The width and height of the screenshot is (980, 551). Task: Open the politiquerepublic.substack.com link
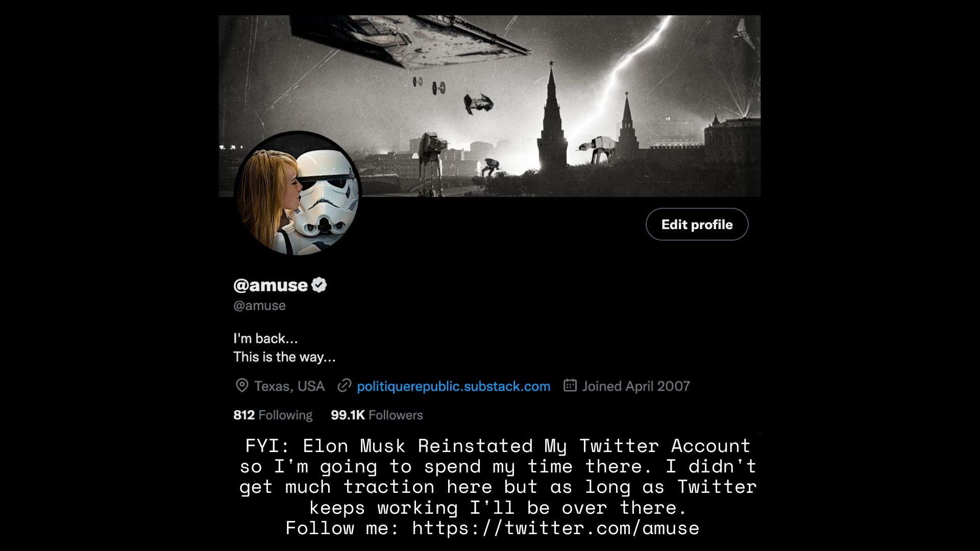(453, 386)
